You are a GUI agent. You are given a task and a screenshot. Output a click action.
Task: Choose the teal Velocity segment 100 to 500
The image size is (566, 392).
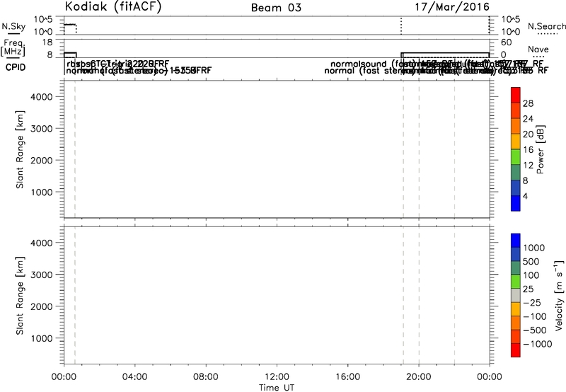click(x=516, y=268)
